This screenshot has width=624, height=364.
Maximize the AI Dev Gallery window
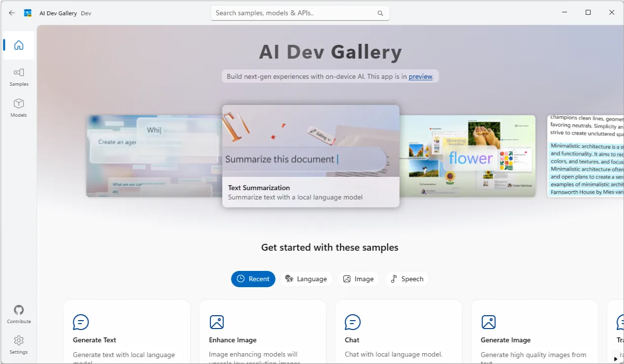[x=588, y=13]
